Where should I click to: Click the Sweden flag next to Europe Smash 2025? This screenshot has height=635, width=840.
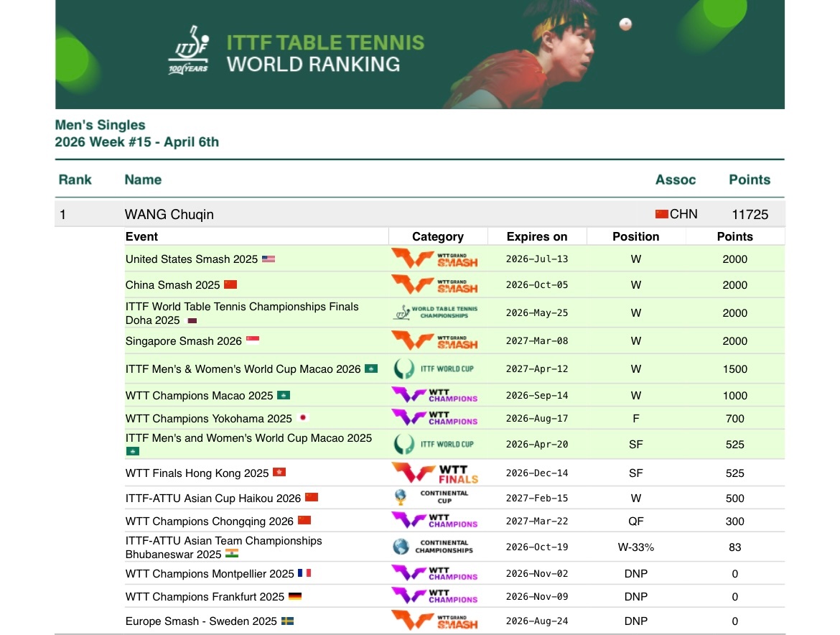tap(288, 621)
